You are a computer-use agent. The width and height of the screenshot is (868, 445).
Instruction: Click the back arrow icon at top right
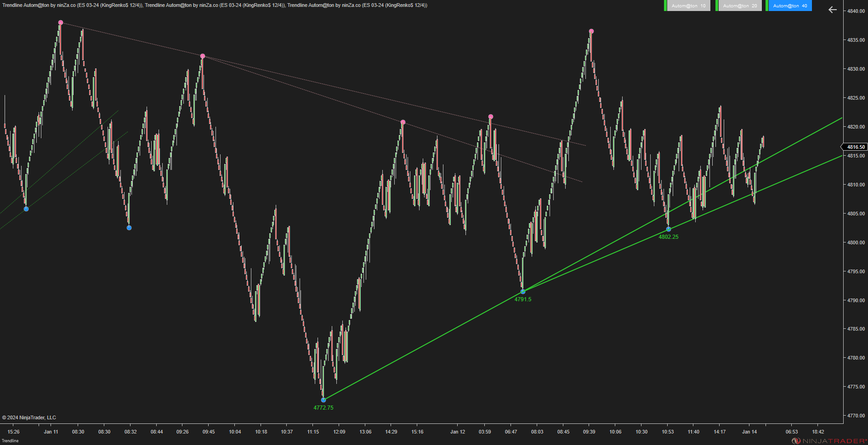[832, 9]
